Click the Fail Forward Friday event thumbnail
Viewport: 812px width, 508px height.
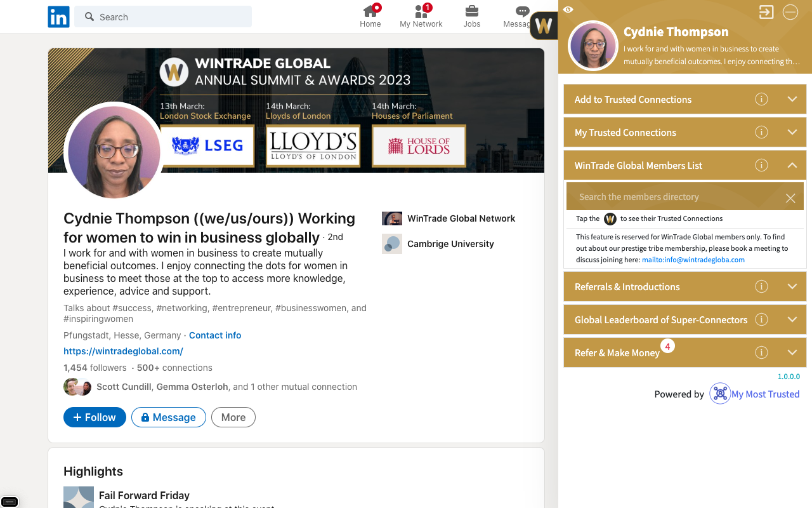tap(79, 497)
